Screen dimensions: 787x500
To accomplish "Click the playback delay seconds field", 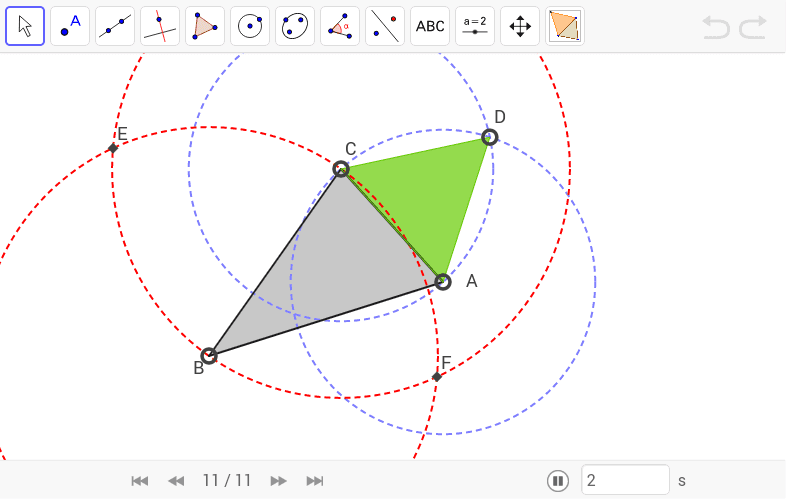I will [625, 480].
